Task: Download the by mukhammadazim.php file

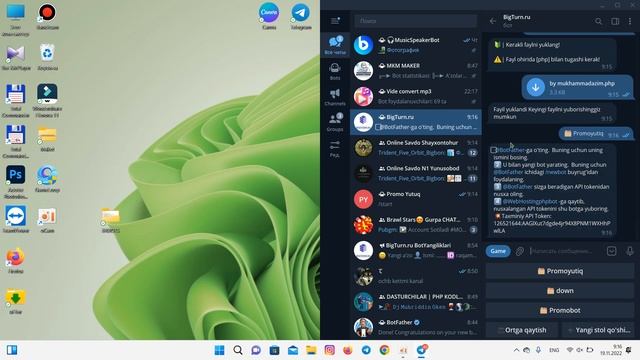Action: click(x=536, y=87)
